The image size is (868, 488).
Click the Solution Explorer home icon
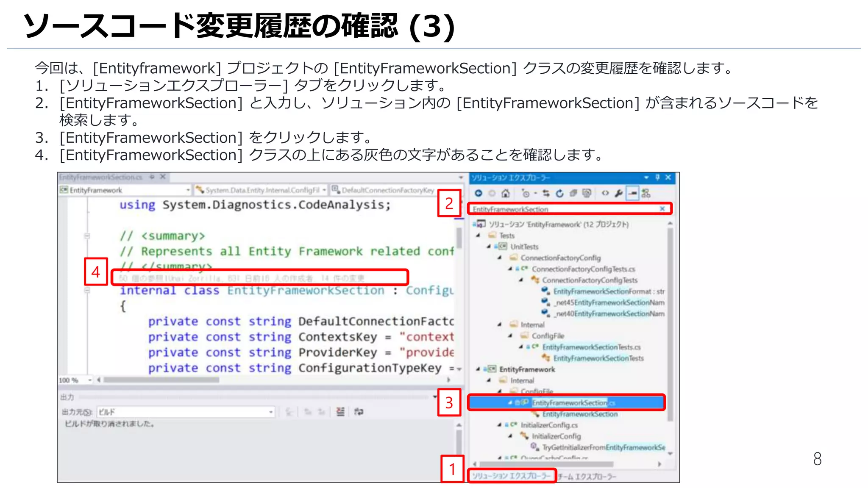pos(505,194)
